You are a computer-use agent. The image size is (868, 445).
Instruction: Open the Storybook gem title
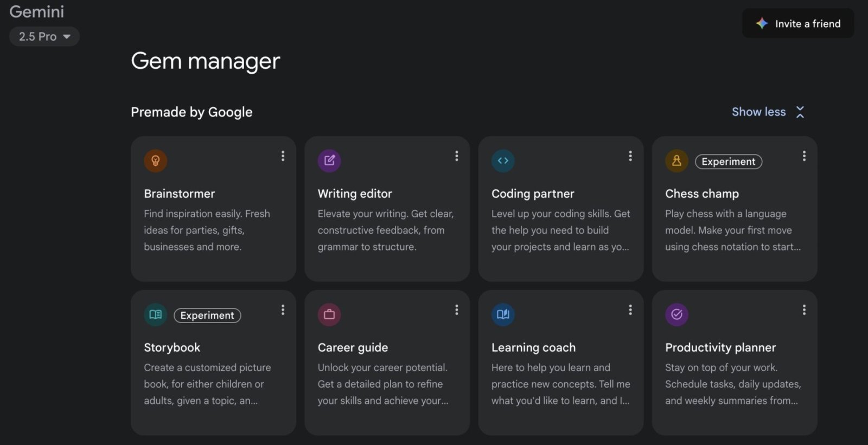point(172,347)
